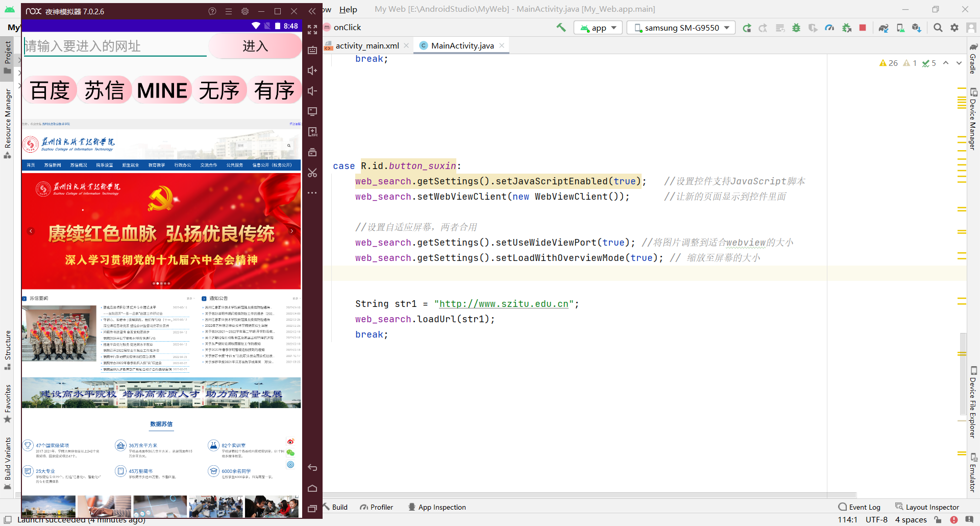This screenshot has width=980, height=526.
Task: Open emulator extended controls via ellipsis
Action: [x=312, y=193]
